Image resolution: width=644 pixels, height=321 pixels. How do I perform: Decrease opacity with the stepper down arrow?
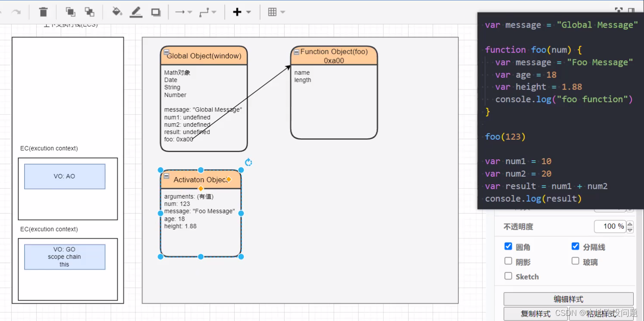click(x=630, y=230)
